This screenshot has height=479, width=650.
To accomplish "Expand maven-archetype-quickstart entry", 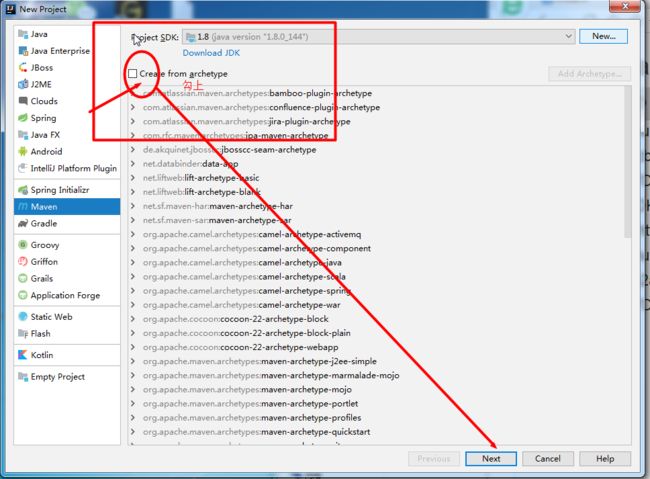I will [133, 432].
